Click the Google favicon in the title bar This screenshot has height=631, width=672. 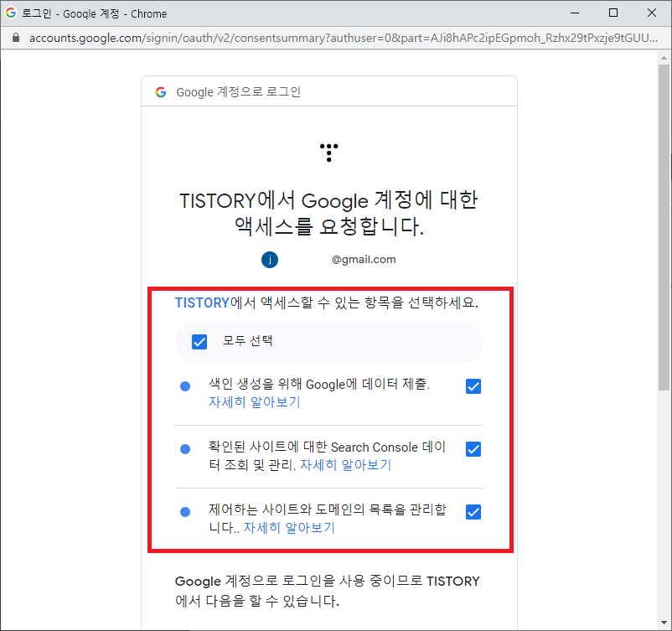coord(11,13)
